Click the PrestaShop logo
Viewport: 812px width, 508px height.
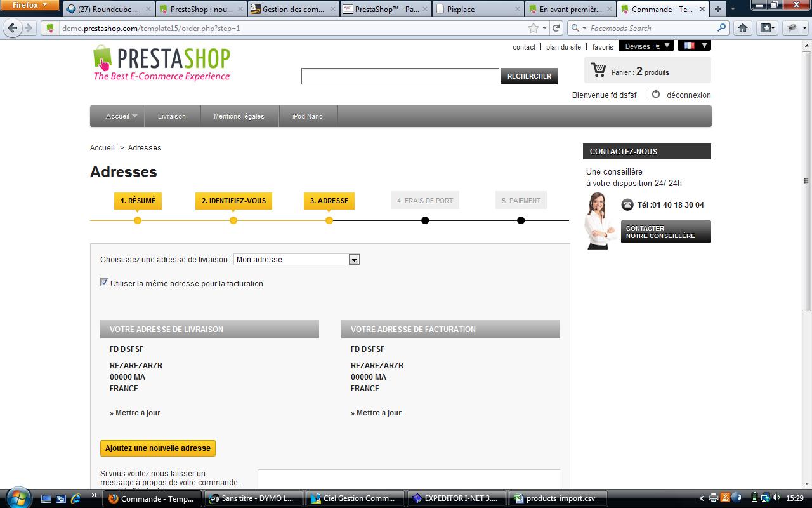[162, 63]
